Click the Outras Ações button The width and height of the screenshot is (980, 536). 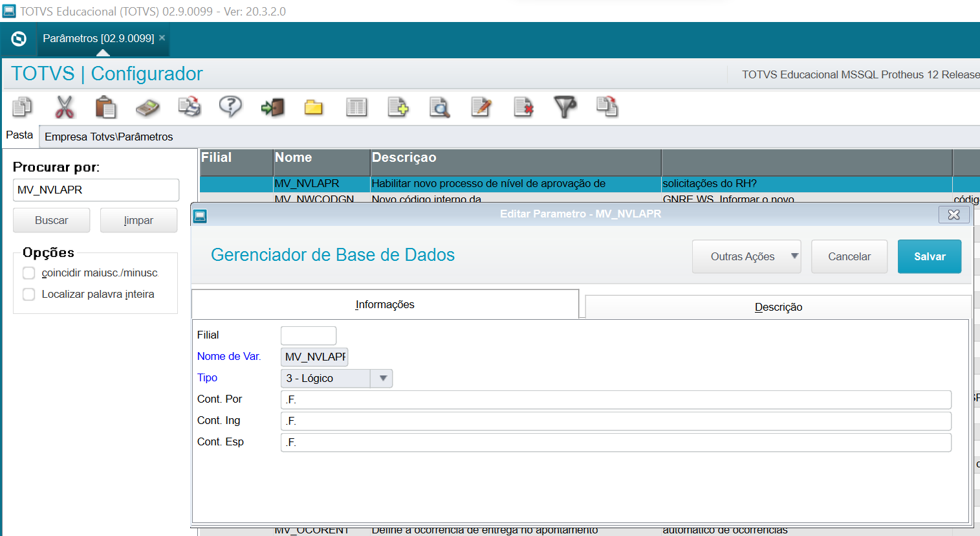click(746, 256)
